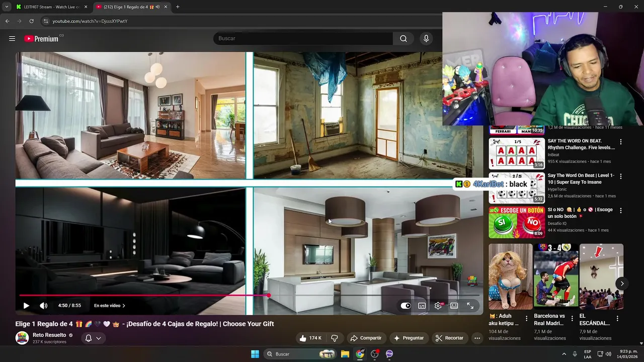Open options for the 'Aduh aku ketipu' short
This screenshot has height=362, width=644.
pyautogui.click(x=527, y=319)
